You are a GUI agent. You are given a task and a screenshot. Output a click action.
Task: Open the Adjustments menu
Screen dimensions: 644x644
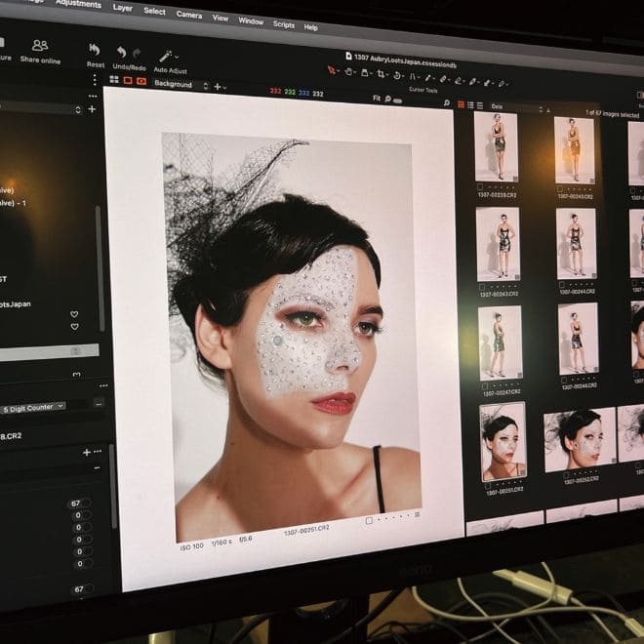point(78,4)
